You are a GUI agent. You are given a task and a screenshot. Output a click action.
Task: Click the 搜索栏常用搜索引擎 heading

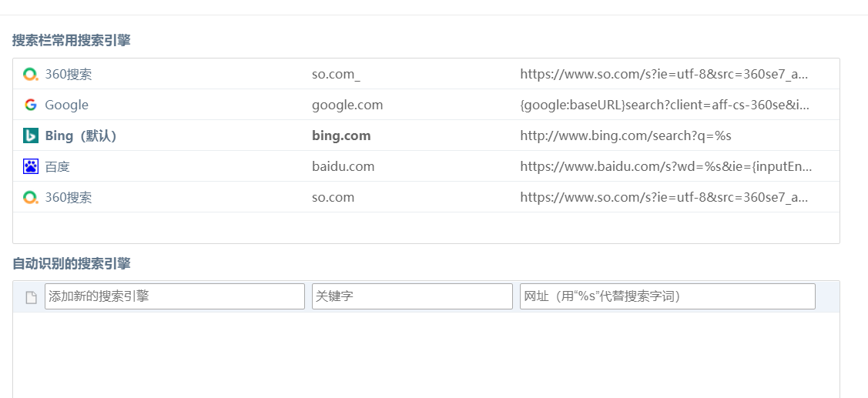tap(72, 40)
